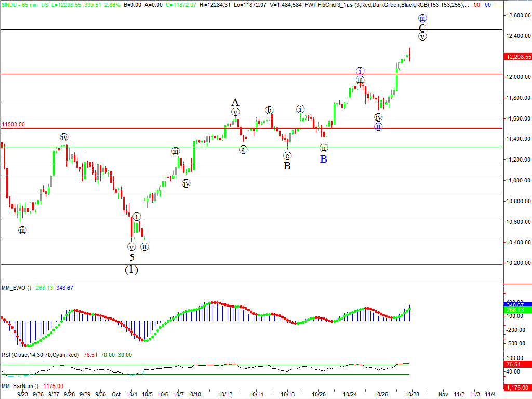Click the black A wave label
The width and height of the screenshot is (532, 399).
click(x=235, y=102)
